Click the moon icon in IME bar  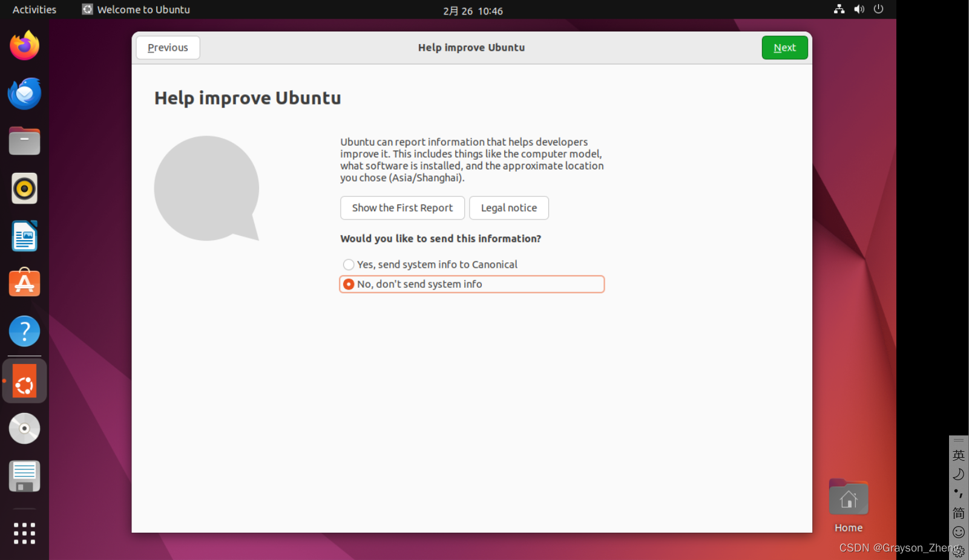[959, 474]
